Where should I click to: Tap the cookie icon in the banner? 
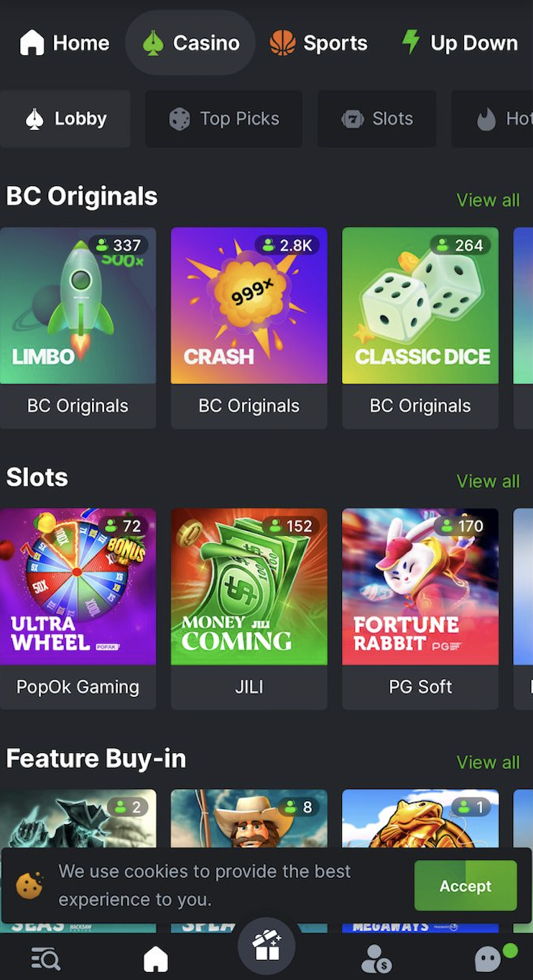[30, 885]
